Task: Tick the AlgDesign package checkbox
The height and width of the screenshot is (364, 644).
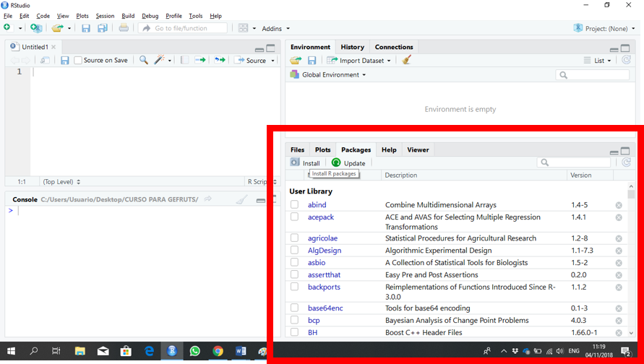Action: click(x=294, y=250)
